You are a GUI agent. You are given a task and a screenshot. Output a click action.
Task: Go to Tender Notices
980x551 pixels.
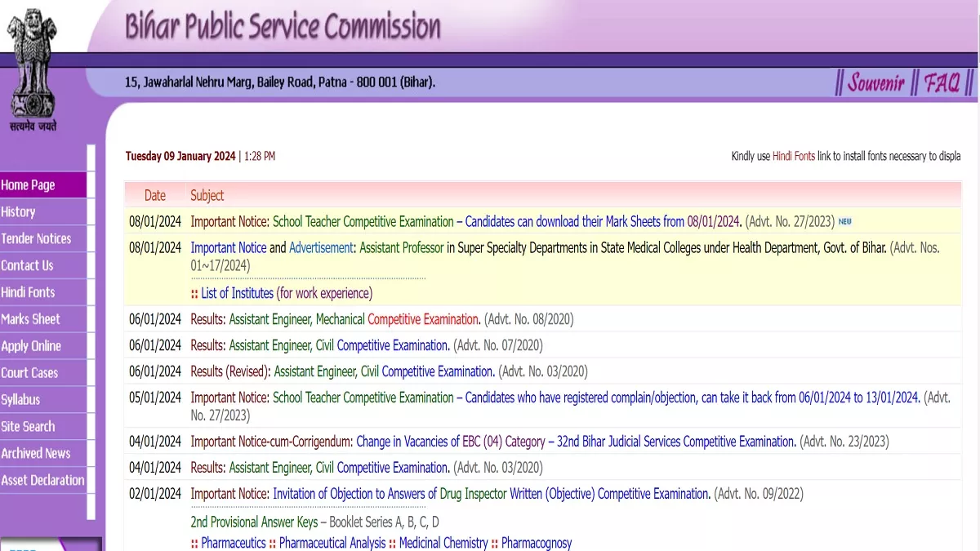point(42,238)
